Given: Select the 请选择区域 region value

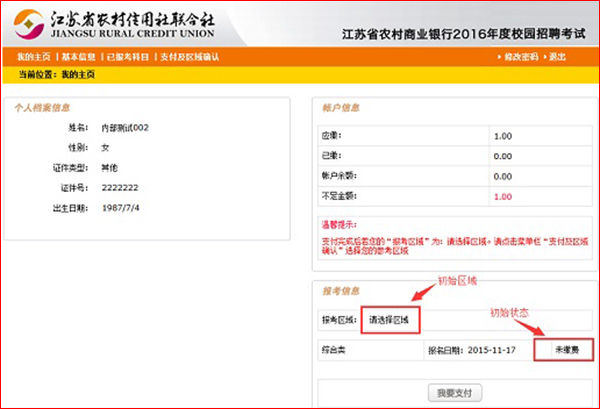Looking at the screenshot, I should pos(389,319).
